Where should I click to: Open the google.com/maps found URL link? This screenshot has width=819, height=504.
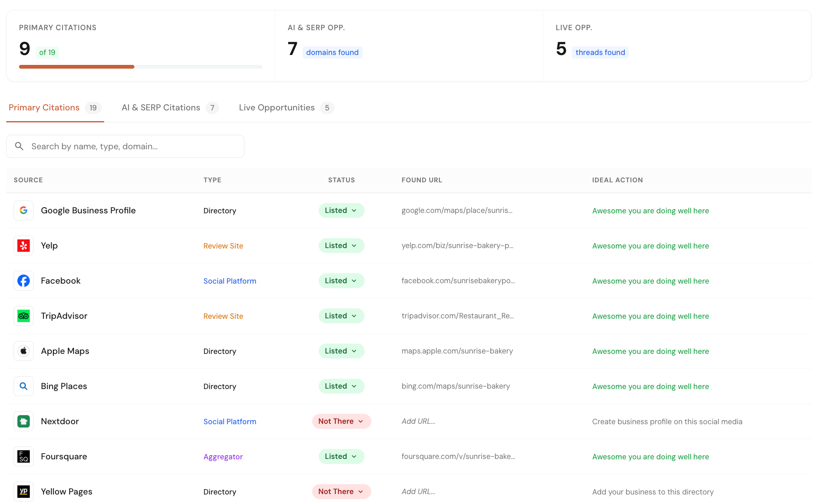pos(457,210)
